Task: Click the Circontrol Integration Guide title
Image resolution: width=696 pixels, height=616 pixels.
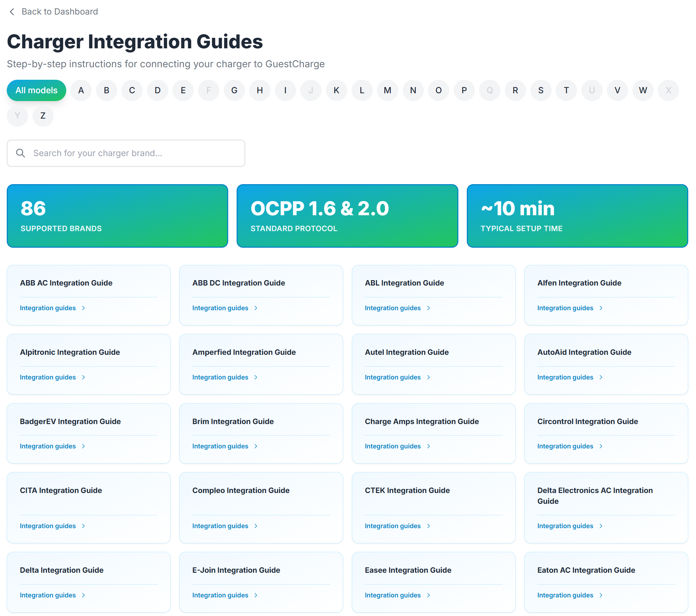Action: tap(588, 421)
